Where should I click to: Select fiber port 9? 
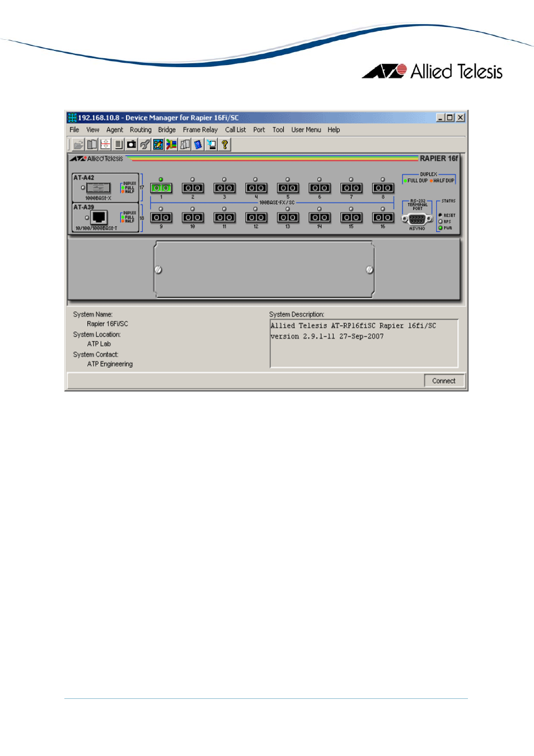[161, 217]
